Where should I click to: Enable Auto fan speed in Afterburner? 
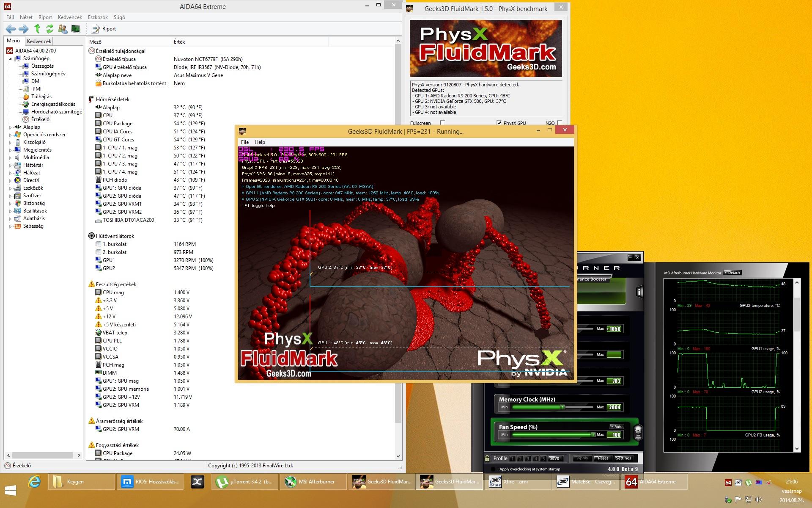coord(617,426)
